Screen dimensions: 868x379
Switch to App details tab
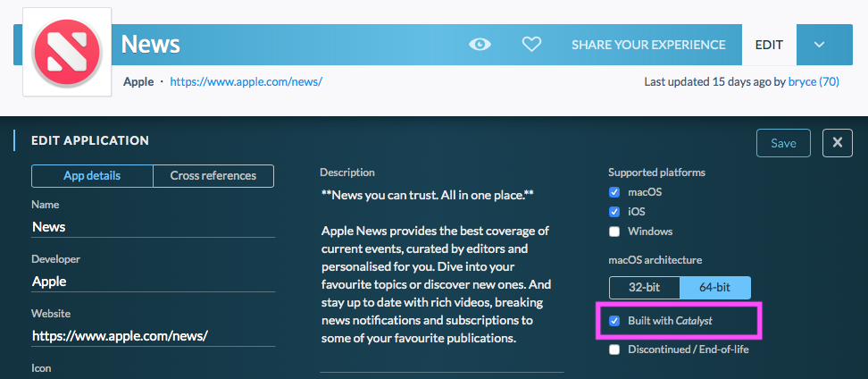coord(93,176)
